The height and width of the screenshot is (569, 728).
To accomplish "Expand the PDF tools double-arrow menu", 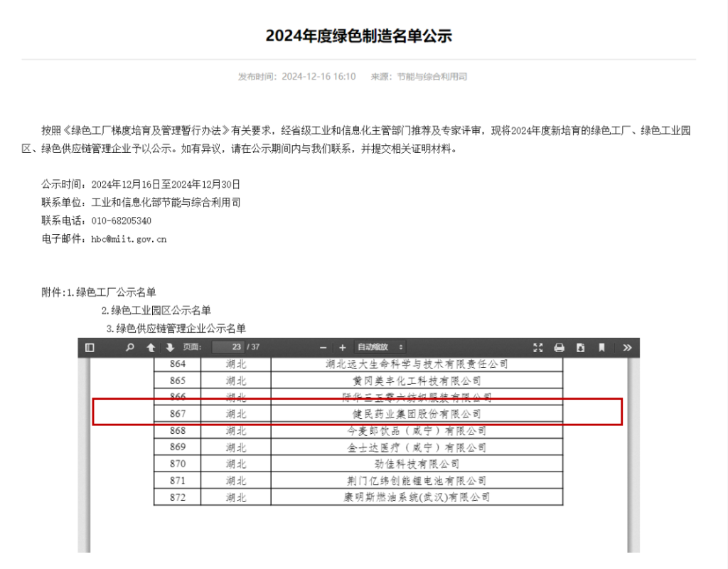I will pyautogui.click(x=627, y=347).
